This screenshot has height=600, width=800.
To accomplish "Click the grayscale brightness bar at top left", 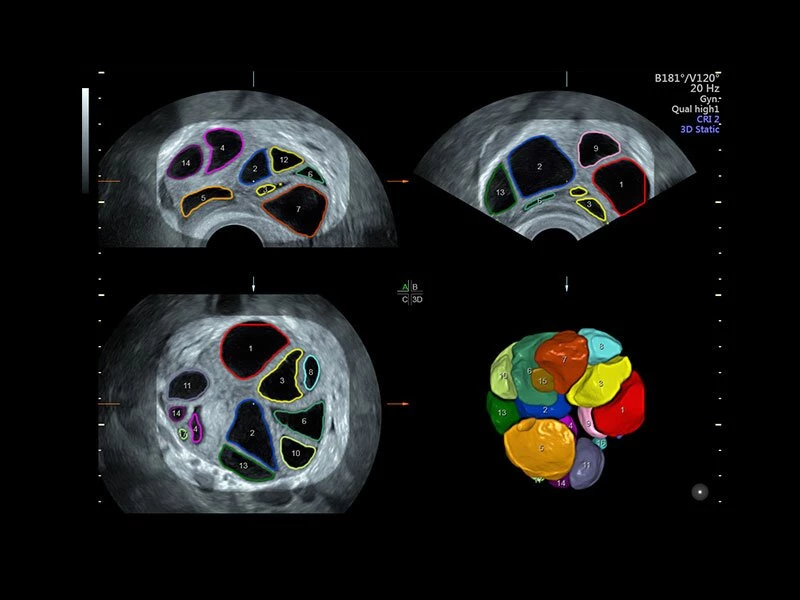I will pyautogui.click(x=85, y=138).
